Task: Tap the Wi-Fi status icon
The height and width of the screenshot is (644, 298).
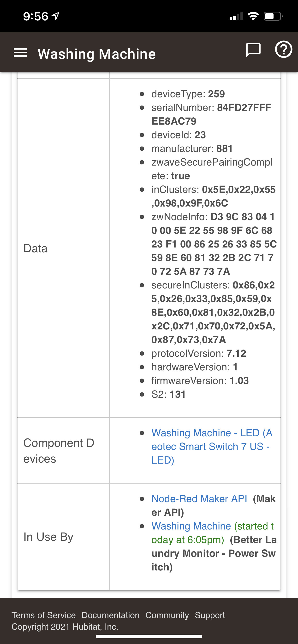Action: [253, 16]
